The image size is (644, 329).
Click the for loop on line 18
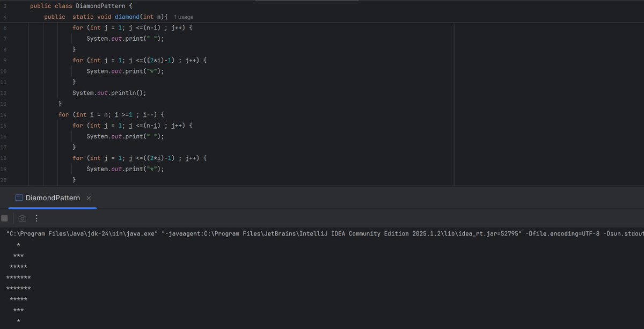click(x=140, y=158)
